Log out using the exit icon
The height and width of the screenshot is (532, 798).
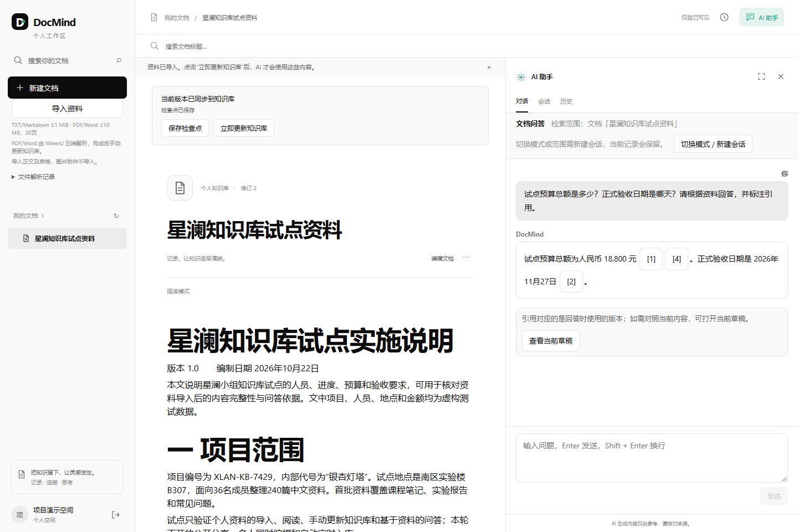tap(116, 515)
